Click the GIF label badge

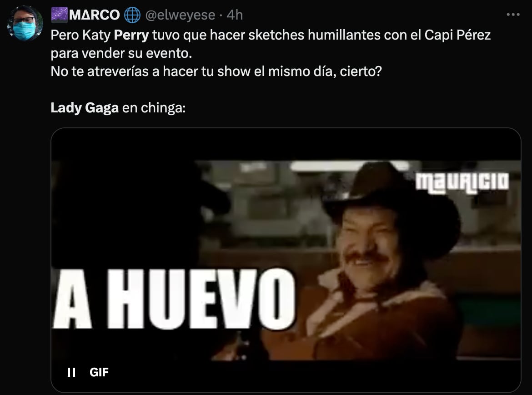point(99,372)
